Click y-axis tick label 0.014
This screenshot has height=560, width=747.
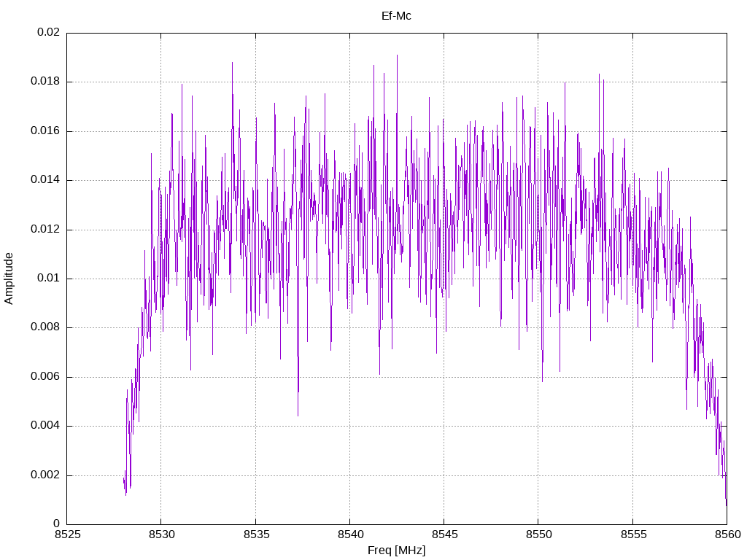point(45,180)
